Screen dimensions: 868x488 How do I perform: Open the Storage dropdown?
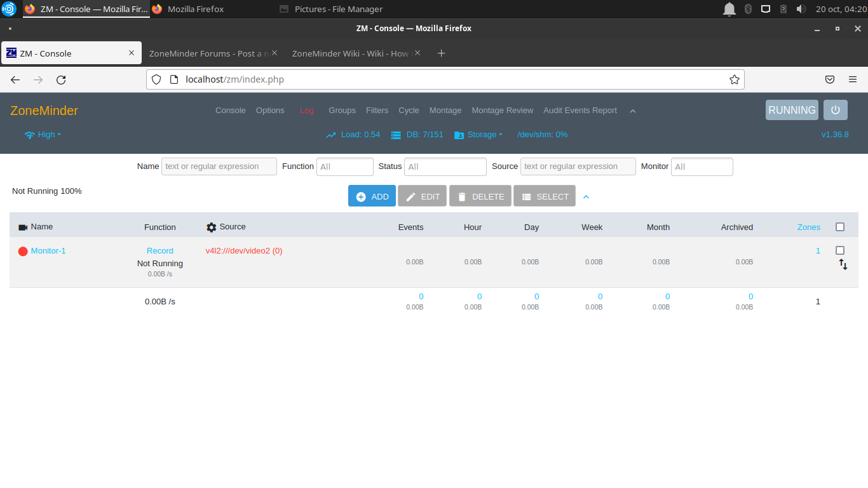[x=485, y=135]
